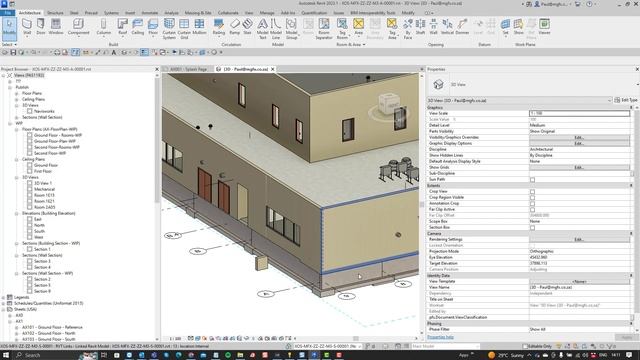Select the Curtain Grid tool
The height and width of the screenshot is (360, 640).
184,29
